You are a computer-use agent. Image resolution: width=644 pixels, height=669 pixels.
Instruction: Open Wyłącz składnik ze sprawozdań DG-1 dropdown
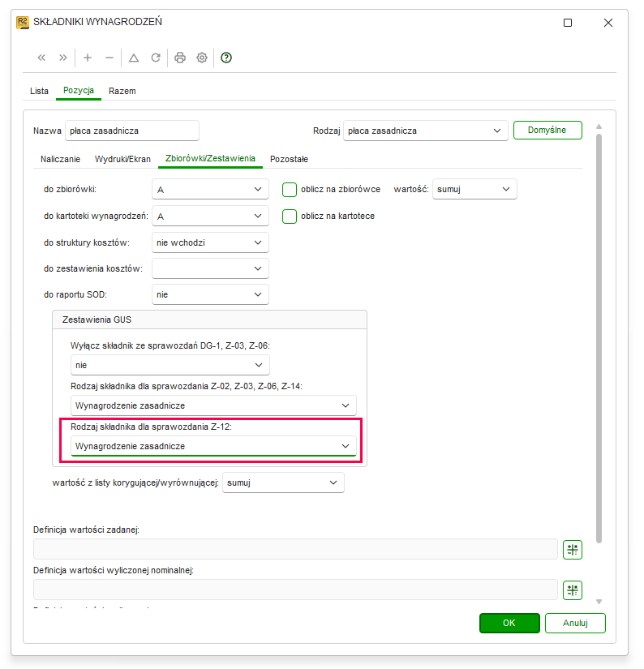click(x=170, y=365)
